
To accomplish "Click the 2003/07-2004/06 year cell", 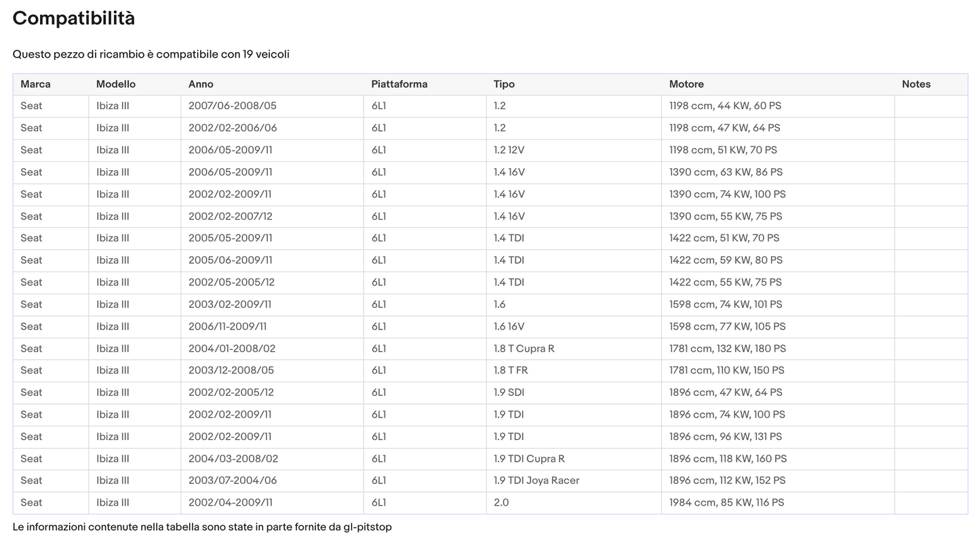I will tap(232, 481).
